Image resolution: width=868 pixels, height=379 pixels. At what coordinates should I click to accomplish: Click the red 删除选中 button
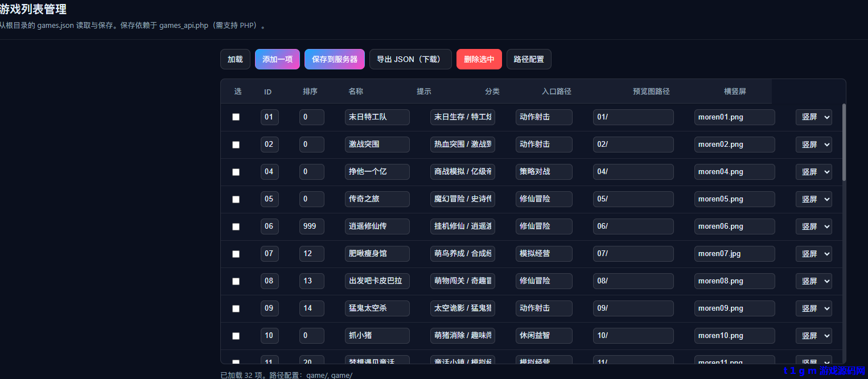(479, 59)
